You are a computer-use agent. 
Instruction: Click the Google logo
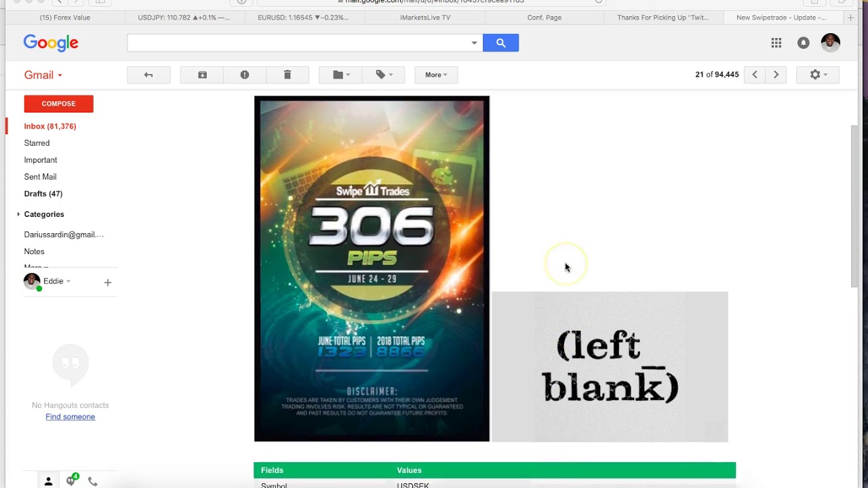(x=51, y=43)
